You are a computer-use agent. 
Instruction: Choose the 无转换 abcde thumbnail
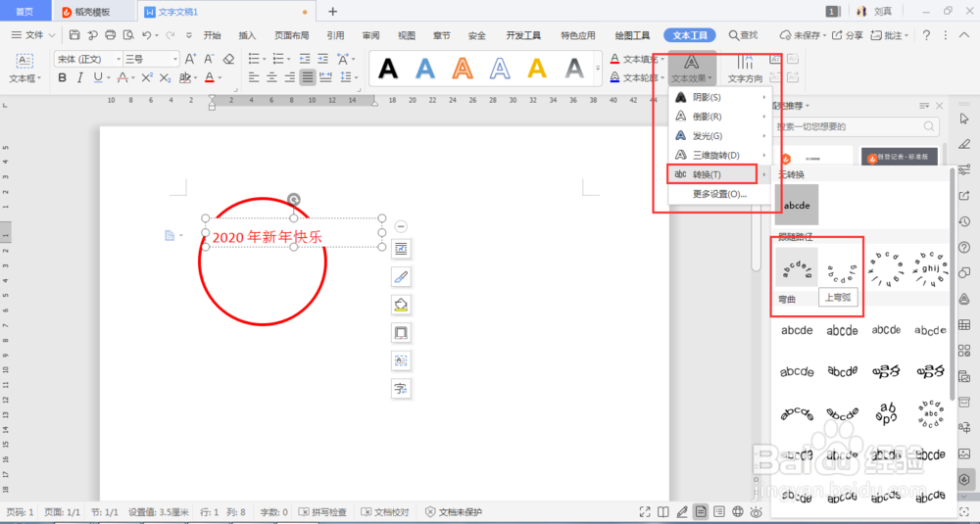point(797,205)
